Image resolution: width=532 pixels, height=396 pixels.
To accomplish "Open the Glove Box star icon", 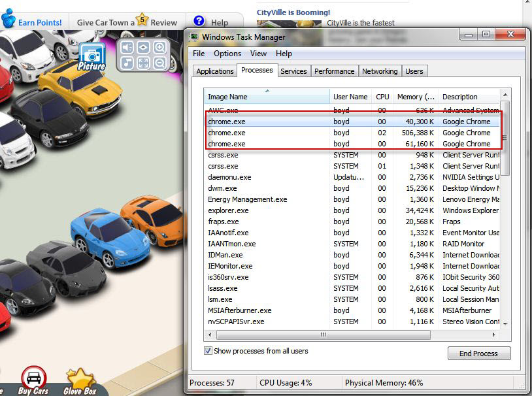I will [80, 382].
